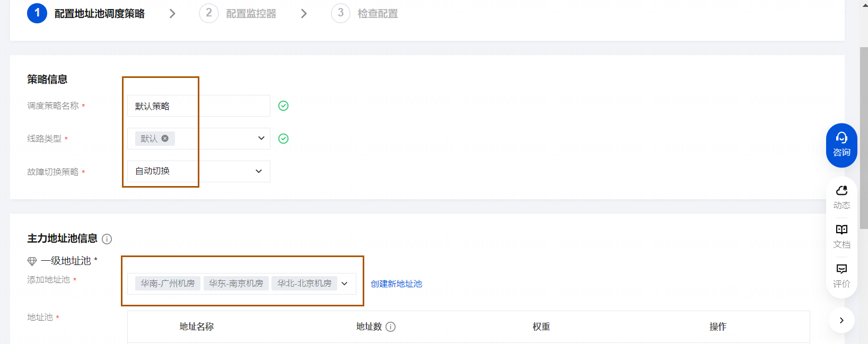Remove the 默认 tag with its x icon
The width and height of the screenshot is (868, 344).
(x=165, y=138)
